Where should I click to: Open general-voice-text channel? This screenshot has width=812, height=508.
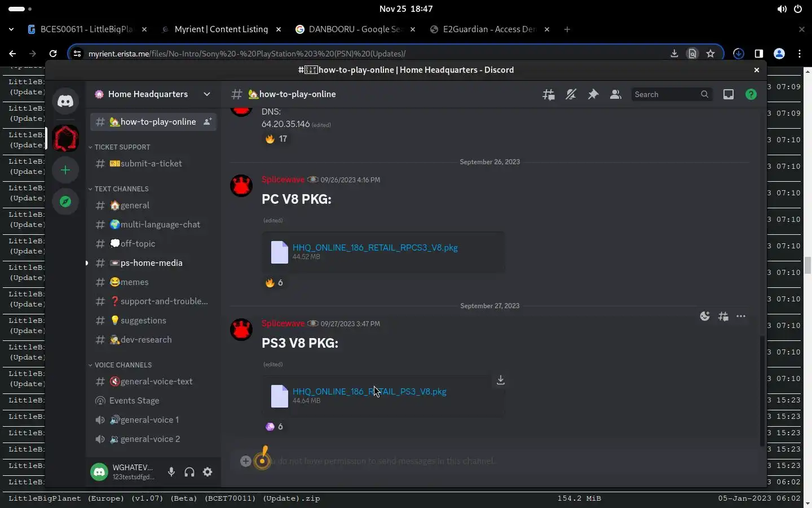(153, 382)
